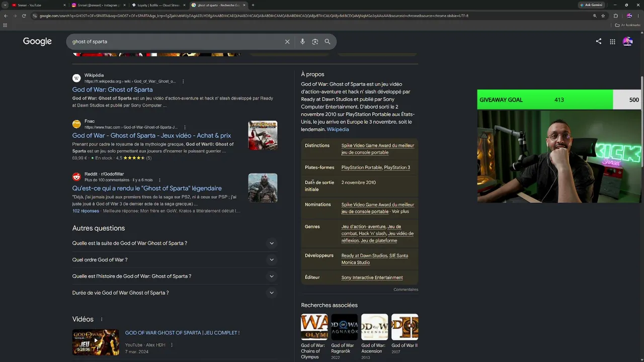Add a new browser tab

[253, 5]
